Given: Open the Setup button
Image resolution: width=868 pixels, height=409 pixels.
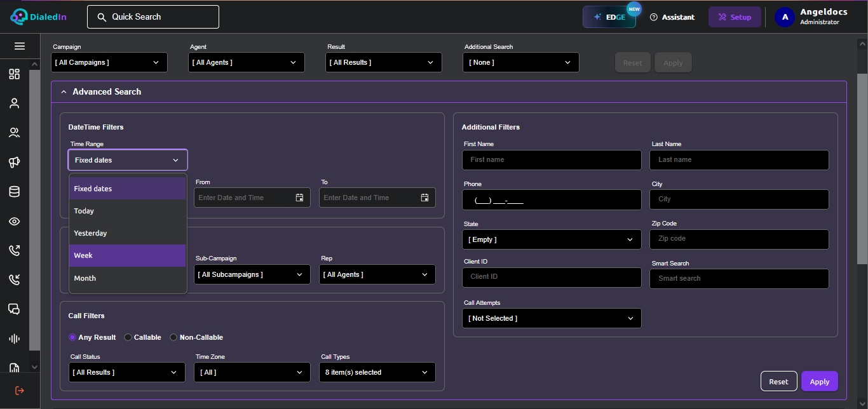Looking at the screenshot, I should [x=735, y=17].
